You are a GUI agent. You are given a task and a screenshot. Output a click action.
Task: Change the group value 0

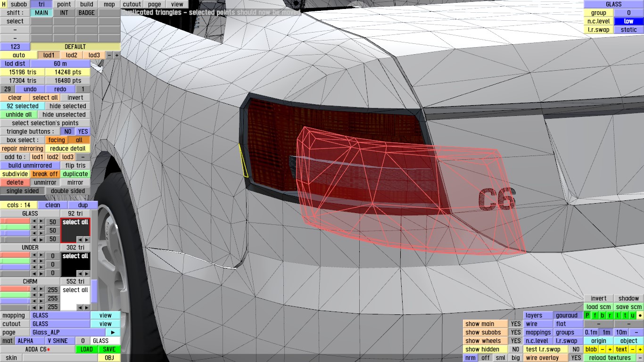point(629,13)
